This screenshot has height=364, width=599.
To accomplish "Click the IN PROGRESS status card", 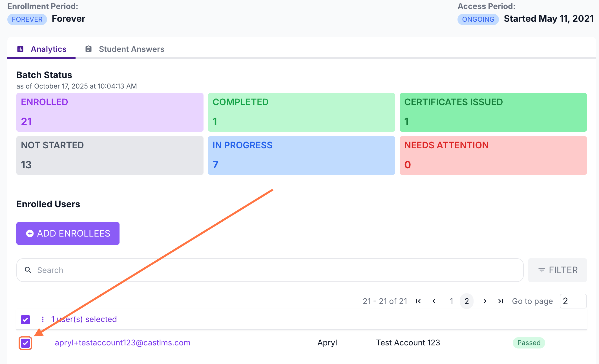I will pyautogui.click(x=301, y=155).
